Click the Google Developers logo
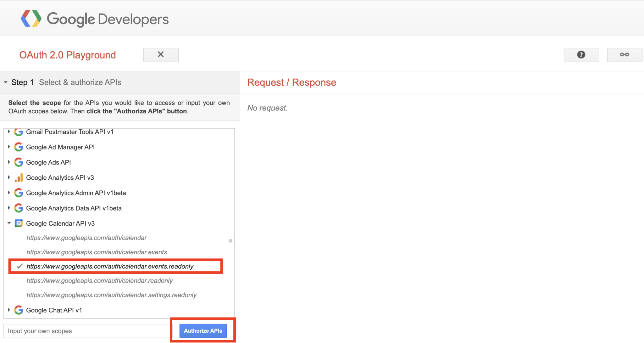 [94, 18]
